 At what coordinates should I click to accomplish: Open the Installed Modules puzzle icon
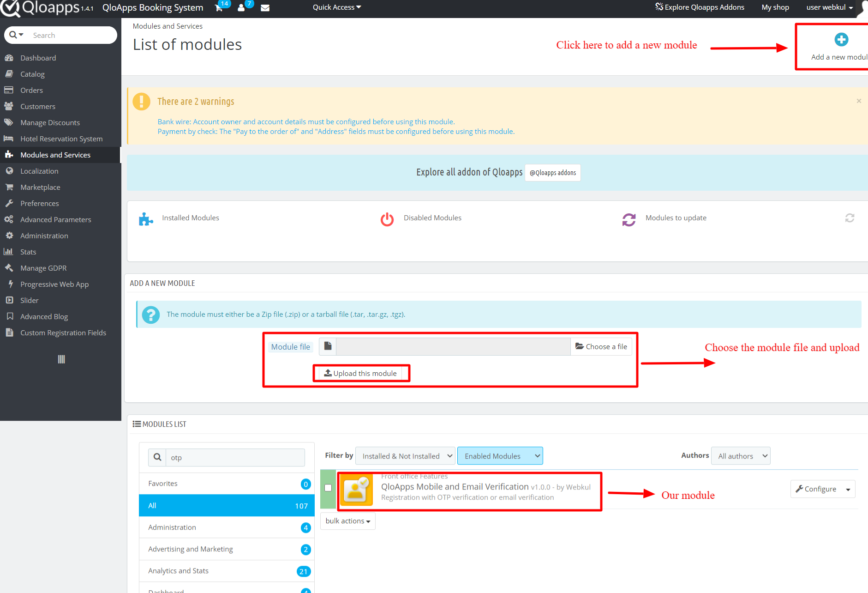pyautogui.click(x=145, y=218)
